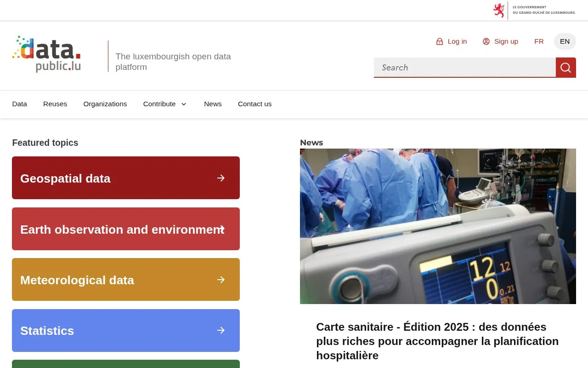Open the Carte sanitaire Édition 2025 article
Viewport: 588px width, 368px height.
(x=437, y=341)
